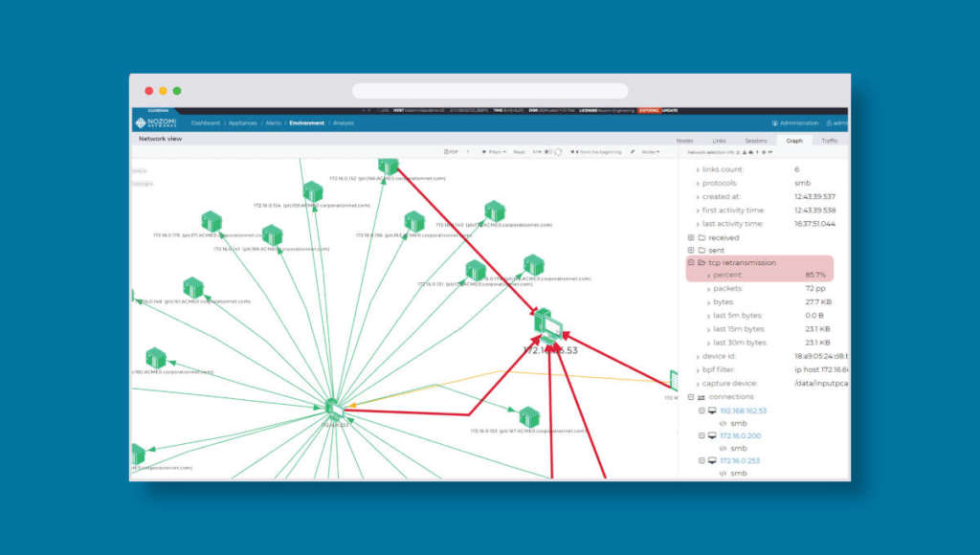Select the 172.16.0.176 server node

[x=212, y=221]
